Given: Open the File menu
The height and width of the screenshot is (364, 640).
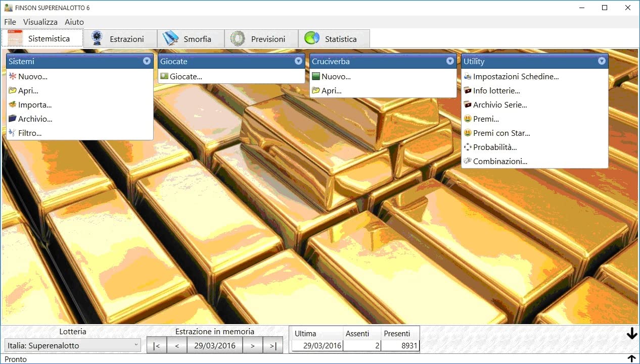Looking at the screenshot, I should tap(10, 22).
